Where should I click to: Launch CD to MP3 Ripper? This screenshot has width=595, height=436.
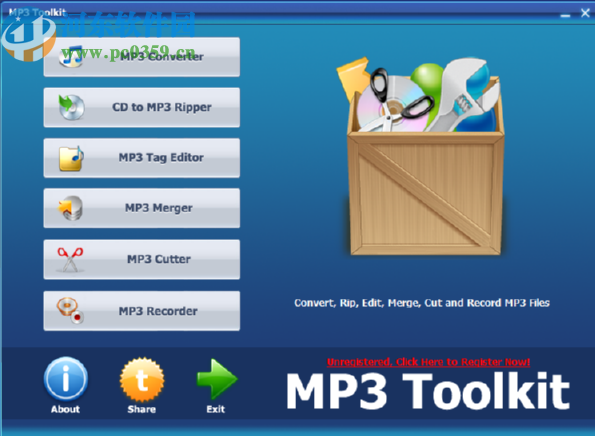142,107
